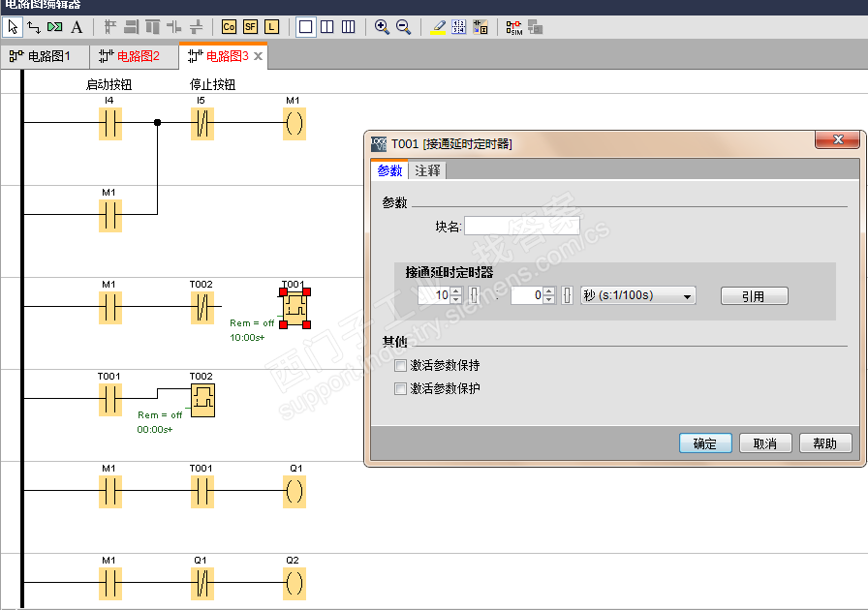
Task: Click the convert to FBD toolbar icon
Action: coord(480,26)
